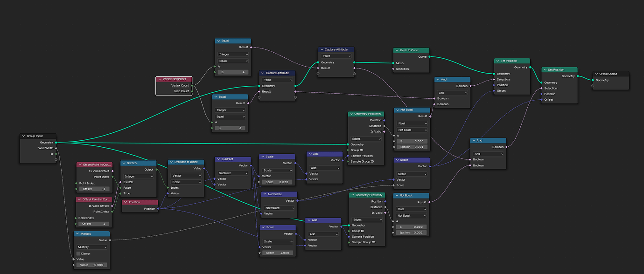
Task: Adjust the Scale field showing 0.050
Action: (278, 182)
